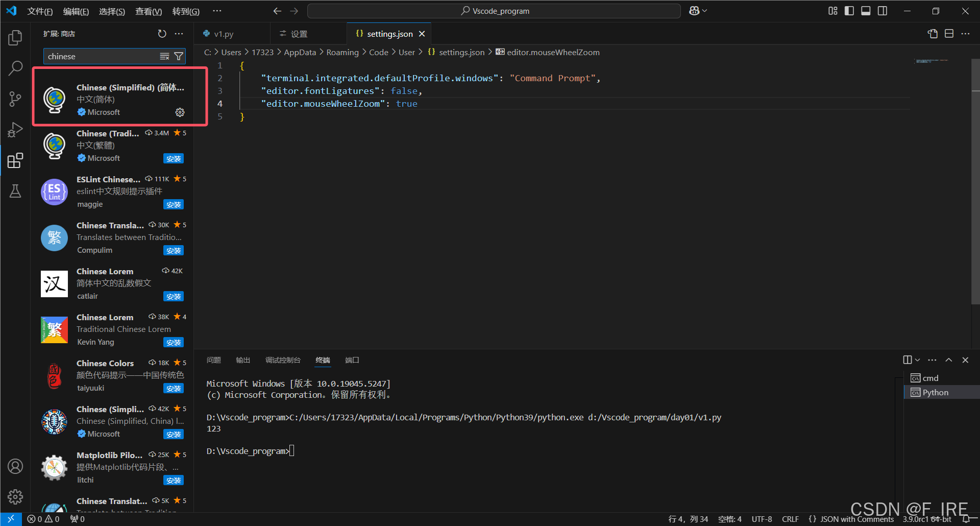Image resolution: width=980 pixels, height=526 pixels.
Task: Open the terminal launch profile dropdown
Action: click(916, 360)
